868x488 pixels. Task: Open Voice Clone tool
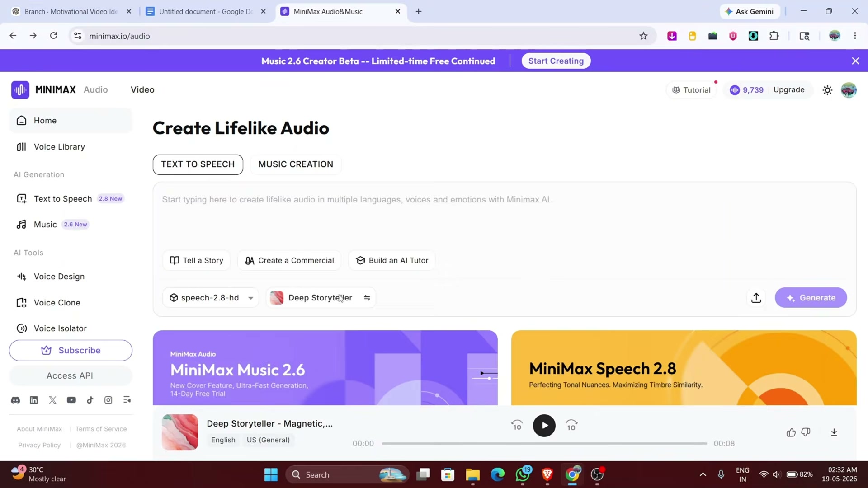pos(71,303)
